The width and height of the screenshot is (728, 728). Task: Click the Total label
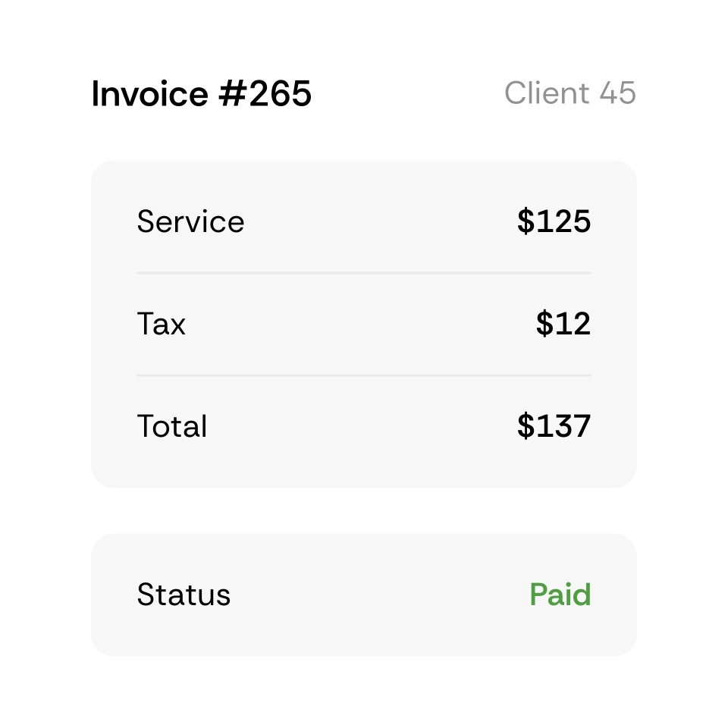pos(171,426)
